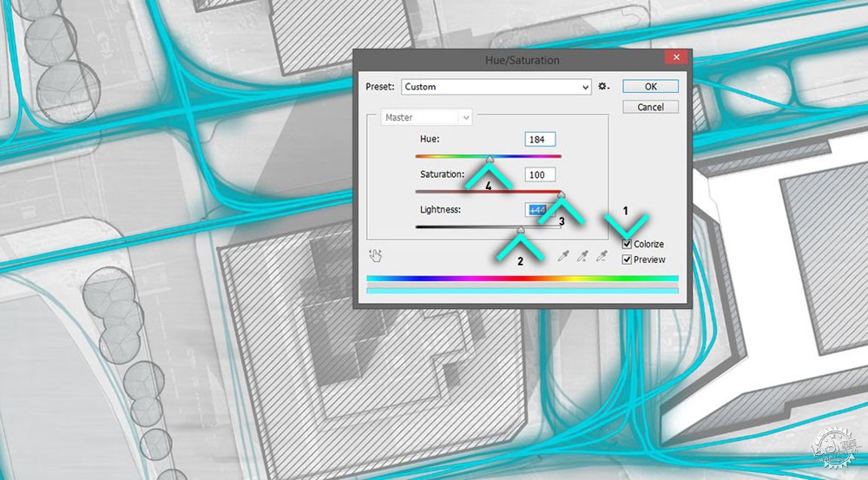The width and height of the screenshot is (868, 480).
Task: Toggle the Preview checkbox
Action: coord(627,260)
